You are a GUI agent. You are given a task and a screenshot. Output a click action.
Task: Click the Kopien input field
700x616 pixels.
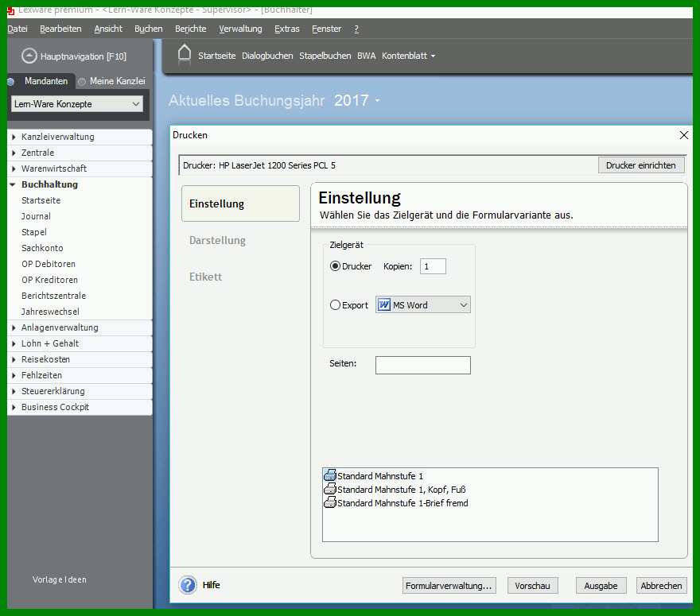pos(433,266)
